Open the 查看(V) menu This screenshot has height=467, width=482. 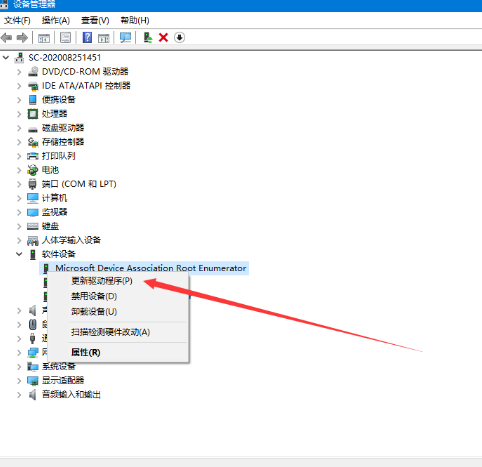(x=95, y=21)
